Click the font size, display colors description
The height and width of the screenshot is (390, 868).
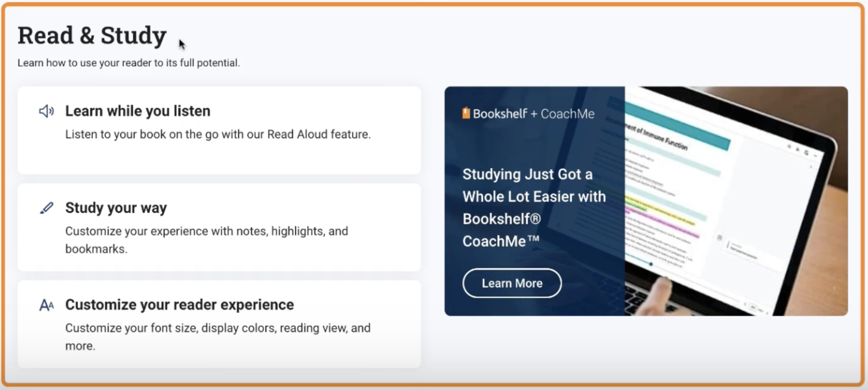[217, 336]
